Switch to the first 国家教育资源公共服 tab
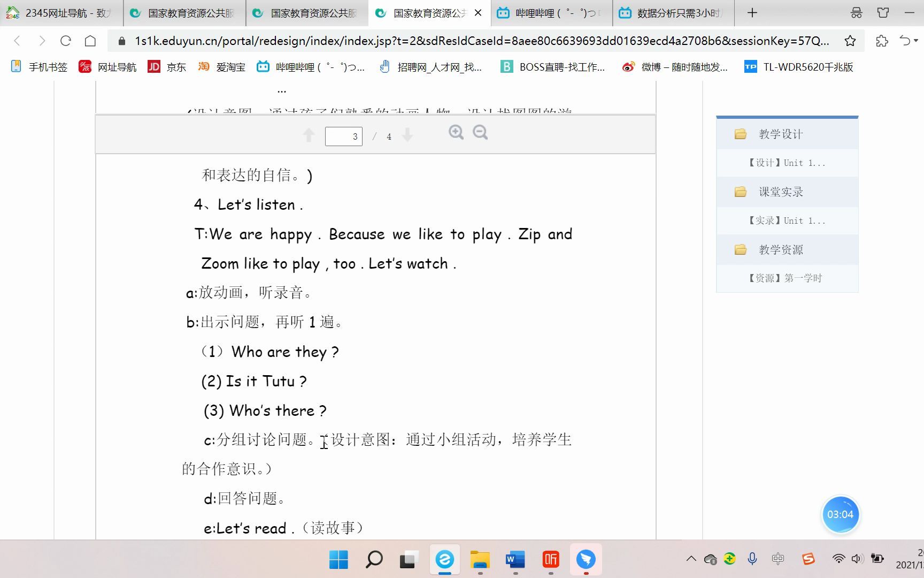The image size is (924, 578). pyautogui.click(x=184, y=13)
